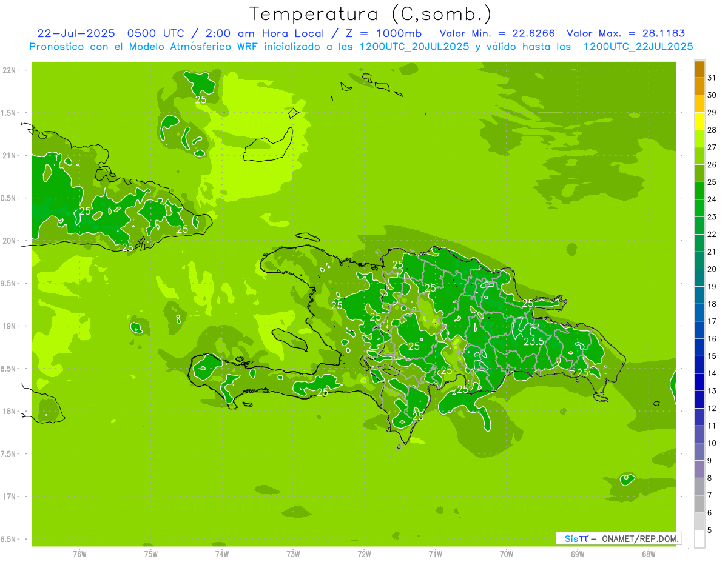Pick the lime swatch between 27 and 28
Screen dimensions: 728x562
[x=699, y=139]
